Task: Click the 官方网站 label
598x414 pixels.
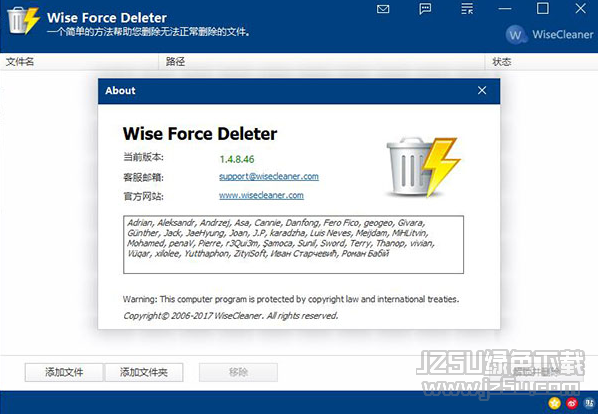Action: [143, 196]
